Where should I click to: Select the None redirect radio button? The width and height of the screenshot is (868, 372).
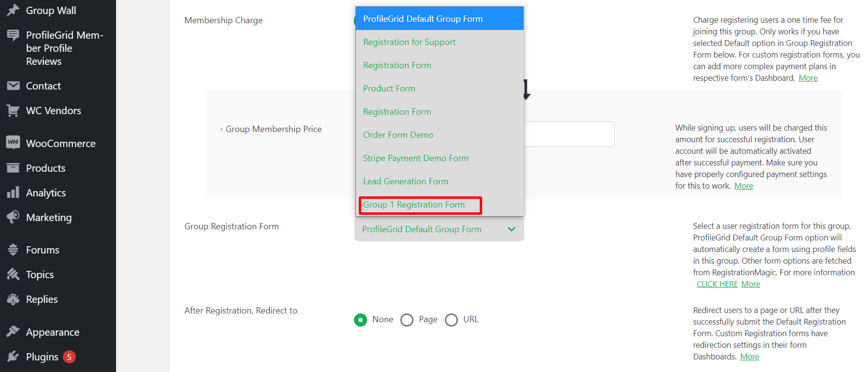pyautogui.click(x=360, y=319)
